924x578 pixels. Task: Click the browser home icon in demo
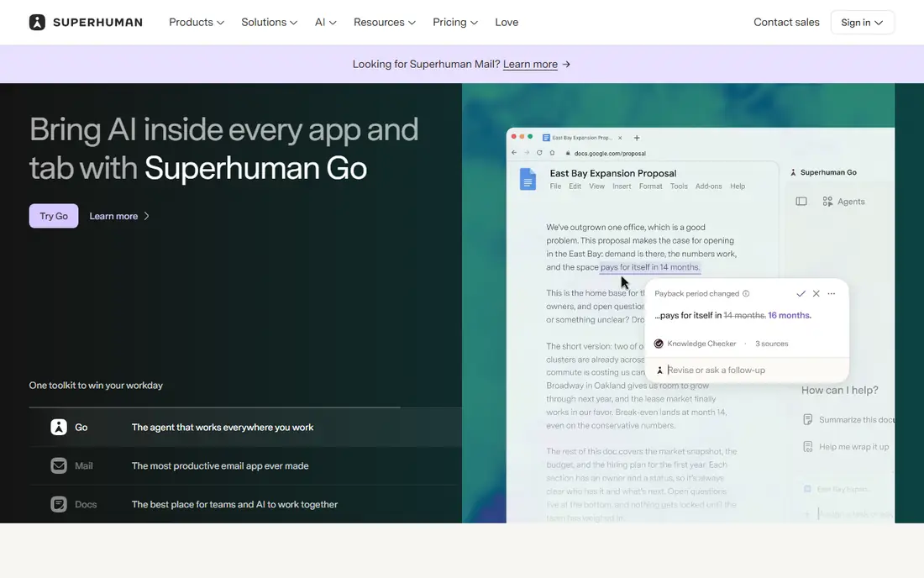click(552, 153)
